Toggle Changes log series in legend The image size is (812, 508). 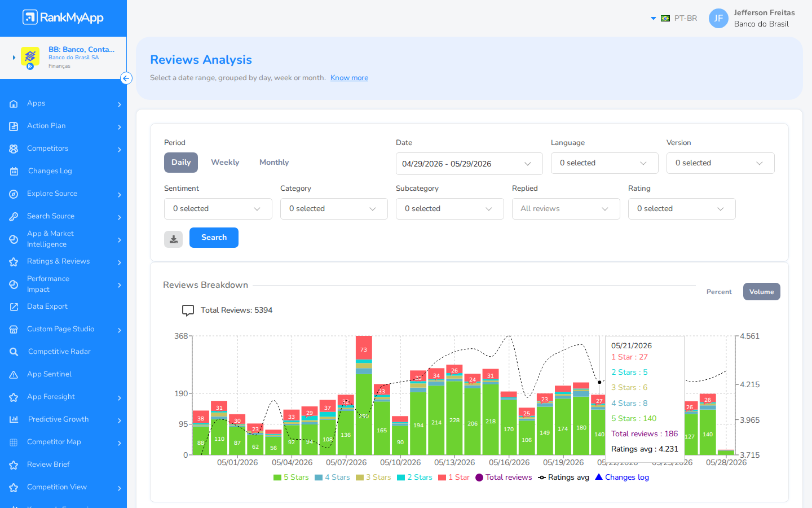tap(622, 478)
